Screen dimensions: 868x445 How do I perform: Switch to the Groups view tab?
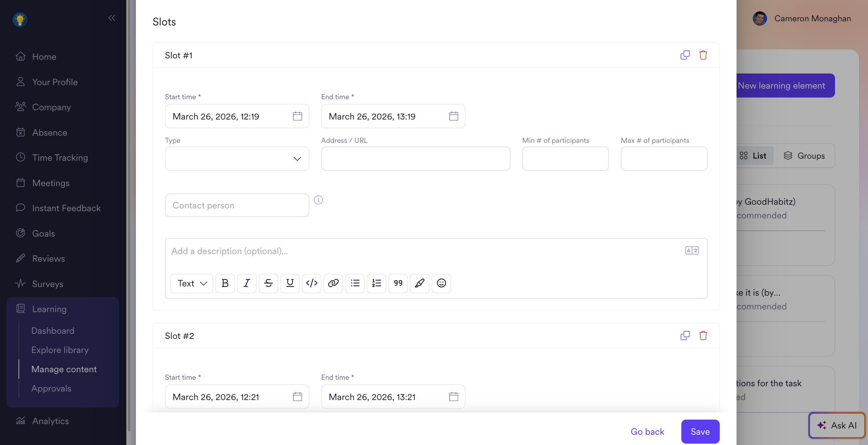tap(804, 156)
